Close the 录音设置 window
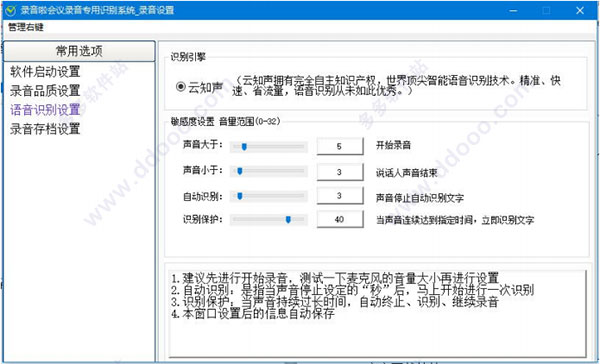The height and width of the screenshot is (364, 600). [x=580, y=10]
